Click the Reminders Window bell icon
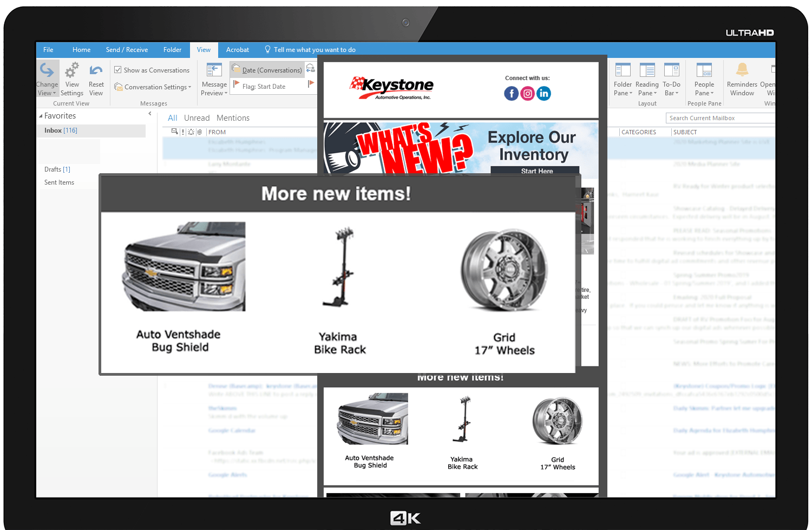This screenshot has height=530, width=812. tap(742, 69)
